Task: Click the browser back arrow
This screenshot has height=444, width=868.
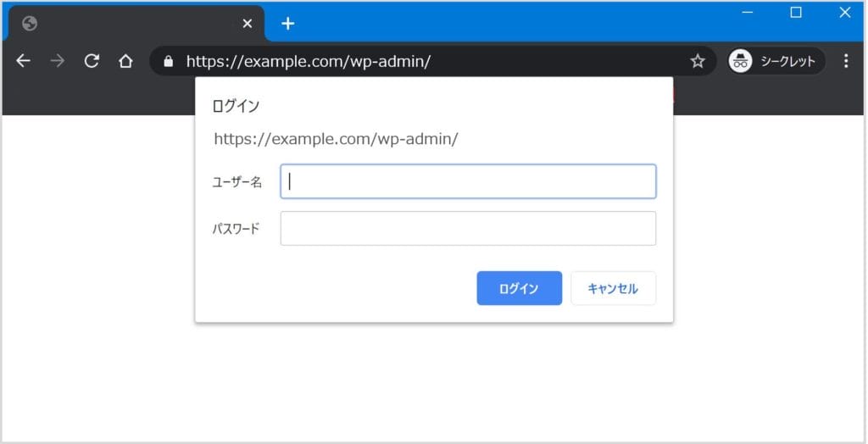Action: click(x=23, y=61)
